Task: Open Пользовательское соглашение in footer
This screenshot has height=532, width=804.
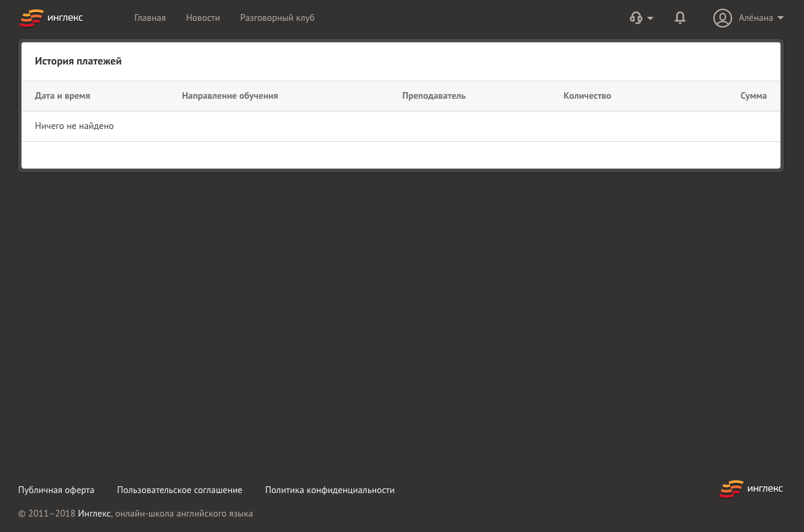Action: (179, 490)
